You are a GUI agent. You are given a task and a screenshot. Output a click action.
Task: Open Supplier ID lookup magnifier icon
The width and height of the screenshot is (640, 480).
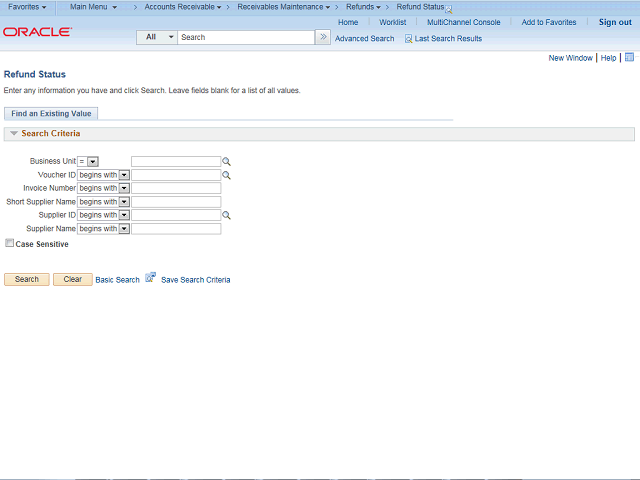click(227, 215)
